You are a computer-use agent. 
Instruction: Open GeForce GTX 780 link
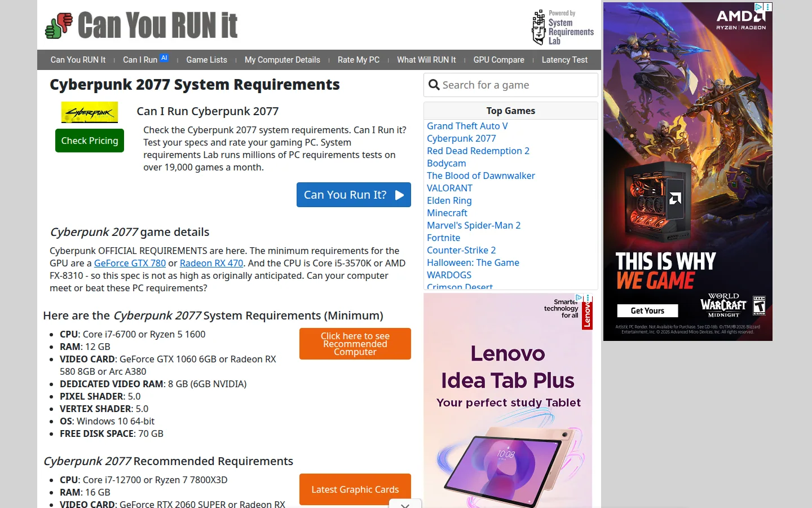[x=130, y=263]
